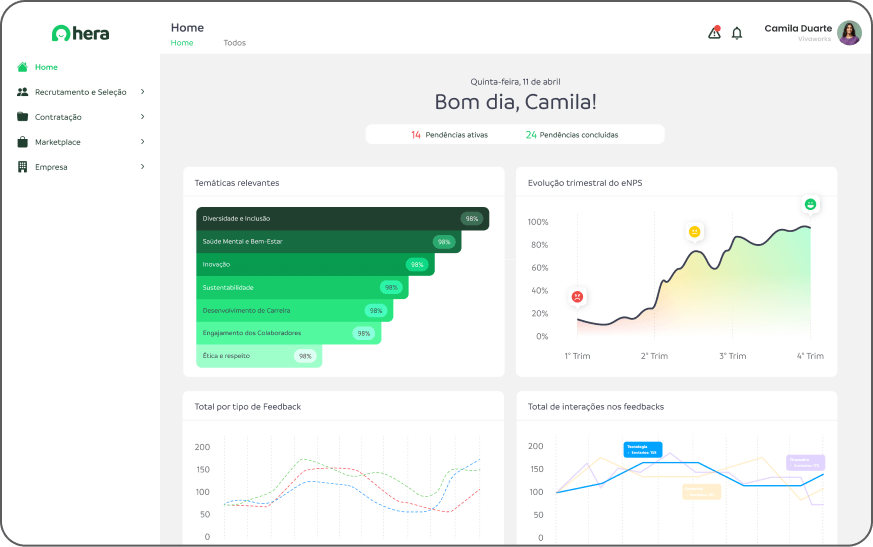This screenshot has width=873, height=547.
Task: Open the 24 Pendências concluídas link
Action: [572, 134]
